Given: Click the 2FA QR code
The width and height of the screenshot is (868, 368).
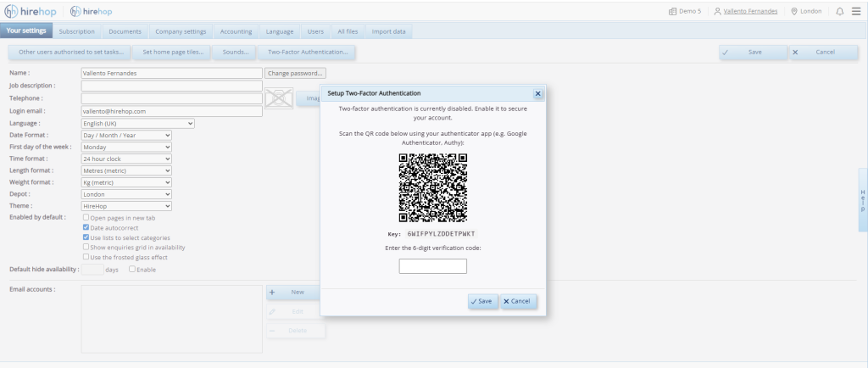Looking at the screenshot, I should (x=433, y=187).
